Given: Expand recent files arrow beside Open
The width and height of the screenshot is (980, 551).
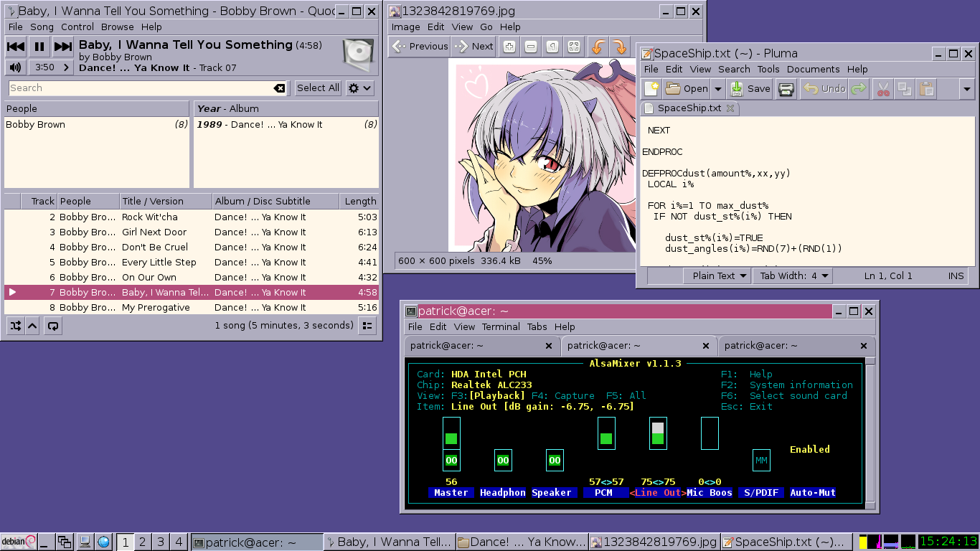Looking at the screenshot, I should [717, 89].
